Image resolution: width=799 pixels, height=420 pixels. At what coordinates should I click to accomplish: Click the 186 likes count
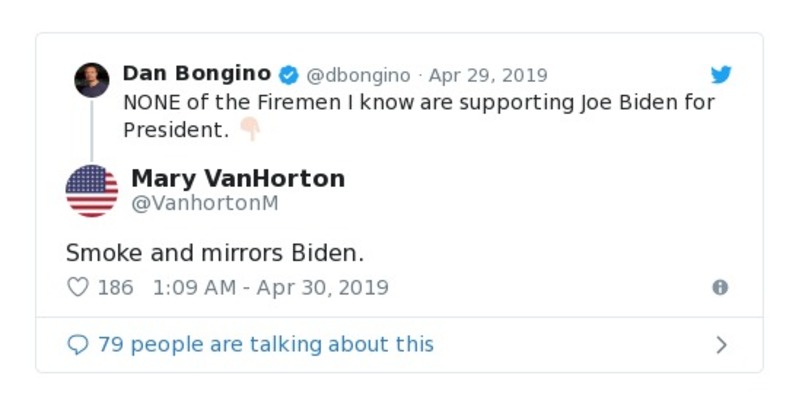pos(115,288)
